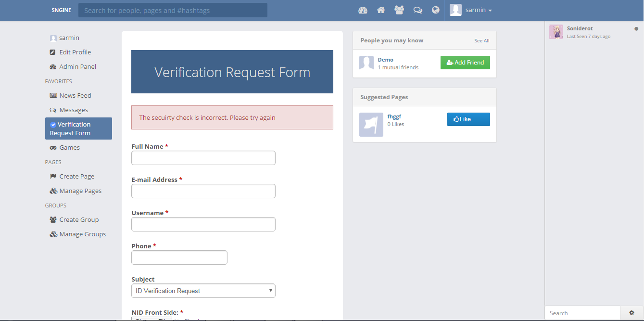644x321 pixels.
Task: Go to Create Page in sidebar
Action: point(76,176)
